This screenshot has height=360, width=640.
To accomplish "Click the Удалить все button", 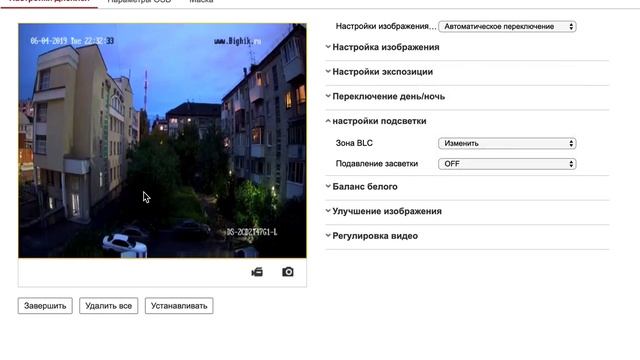I will pos(109,306).
